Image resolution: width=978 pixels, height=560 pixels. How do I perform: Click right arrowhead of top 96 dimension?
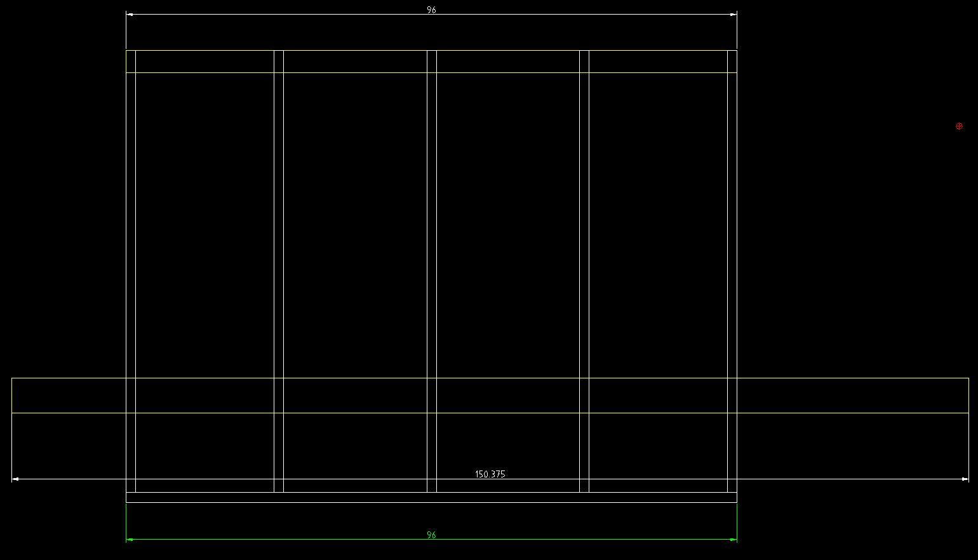coord(733,14)
